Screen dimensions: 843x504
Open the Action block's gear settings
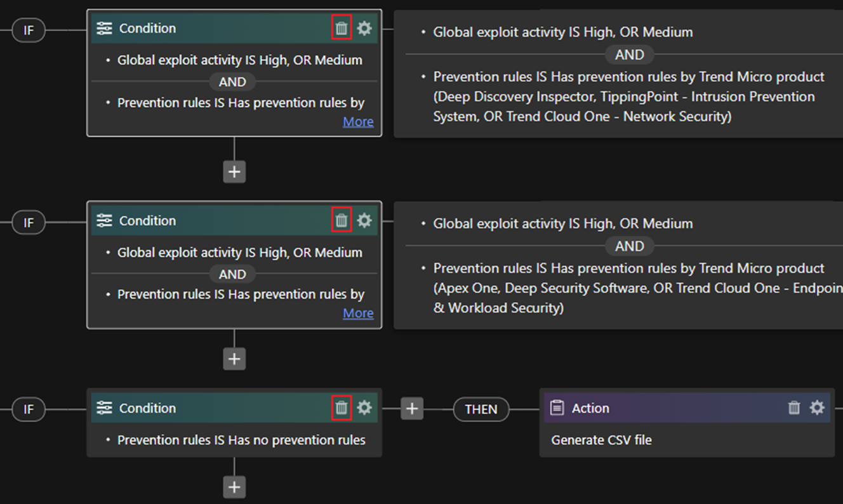(818, 408)
